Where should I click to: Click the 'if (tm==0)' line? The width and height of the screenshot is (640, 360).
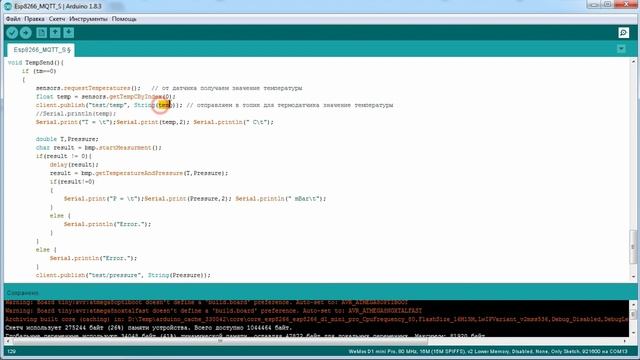click(39, 71)
